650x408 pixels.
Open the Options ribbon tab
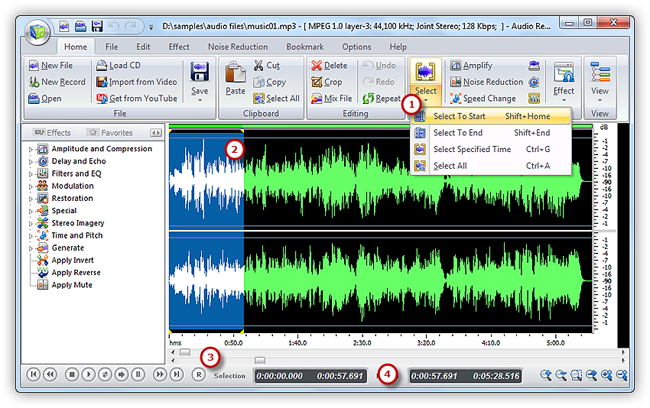(357, 47)
